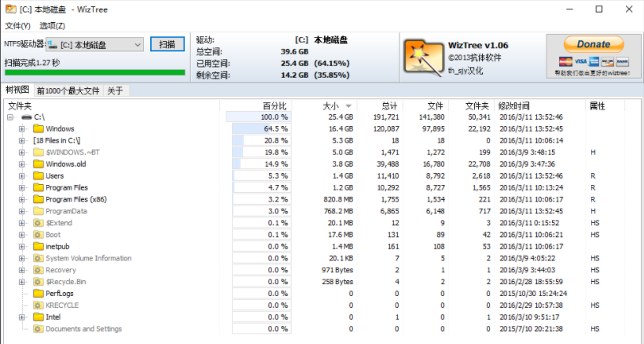Open the 选项(Z) menu

click(x=52, y=26)
